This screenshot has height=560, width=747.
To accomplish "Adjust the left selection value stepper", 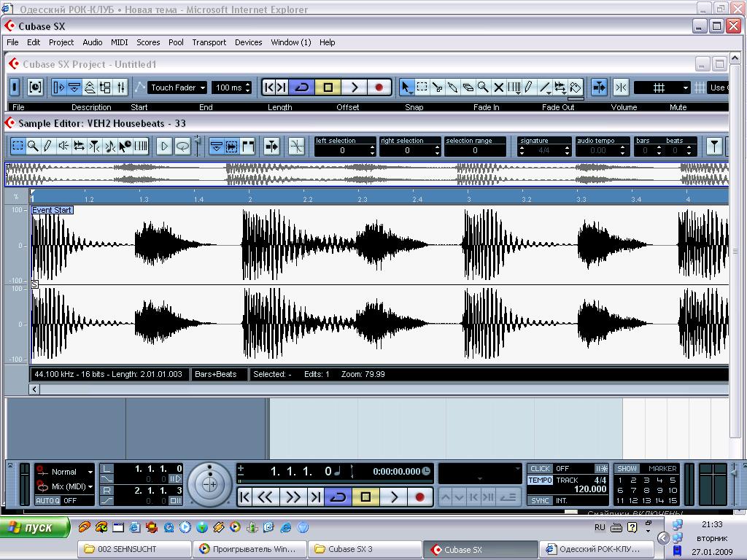I will (x=372, y=150).
